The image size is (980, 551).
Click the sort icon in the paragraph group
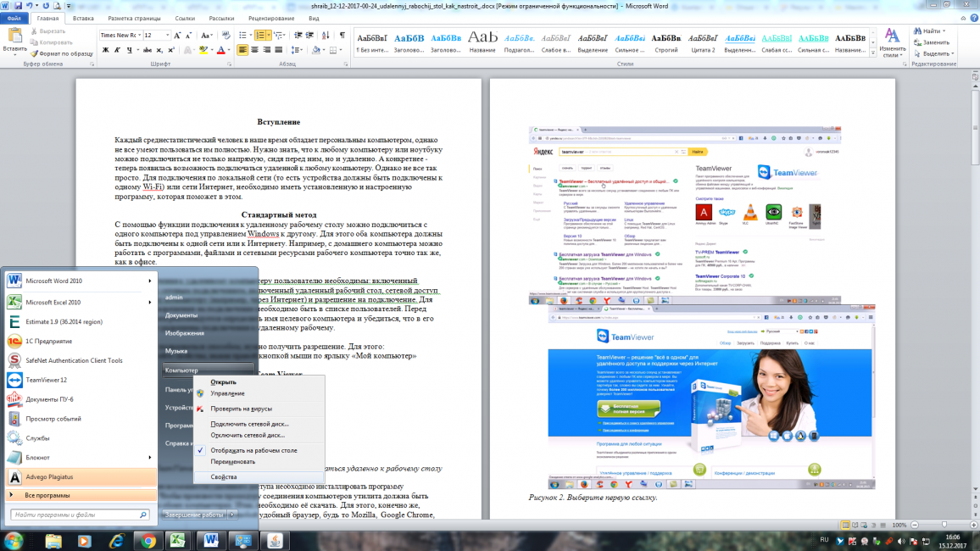(x=325, y=36)
